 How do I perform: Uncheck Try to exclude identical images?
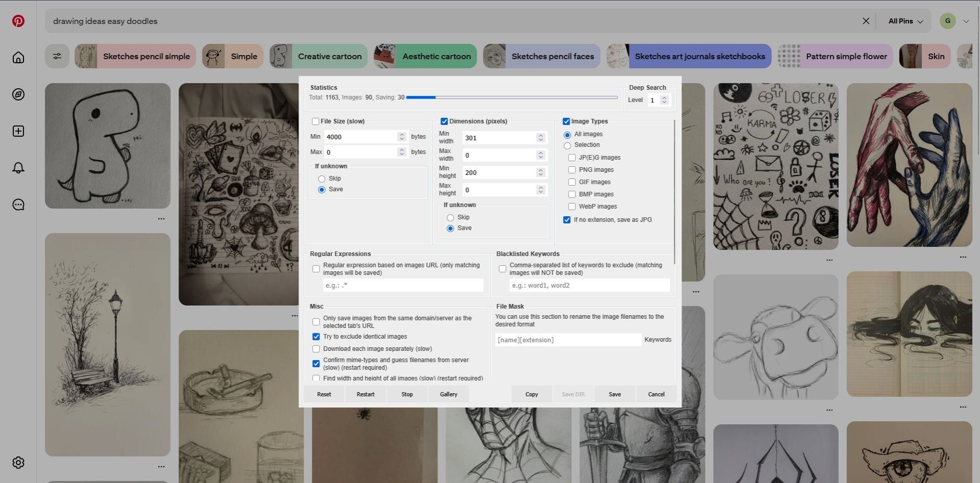(x=316, y=337)
